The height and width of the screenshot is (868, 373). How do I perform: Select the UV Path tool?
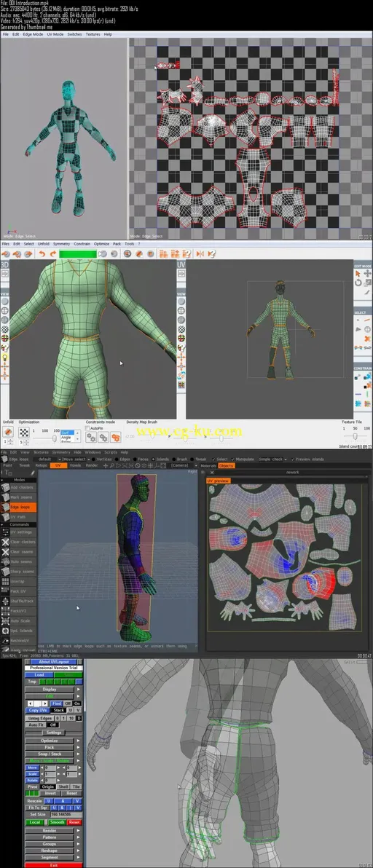pos(19,516)
